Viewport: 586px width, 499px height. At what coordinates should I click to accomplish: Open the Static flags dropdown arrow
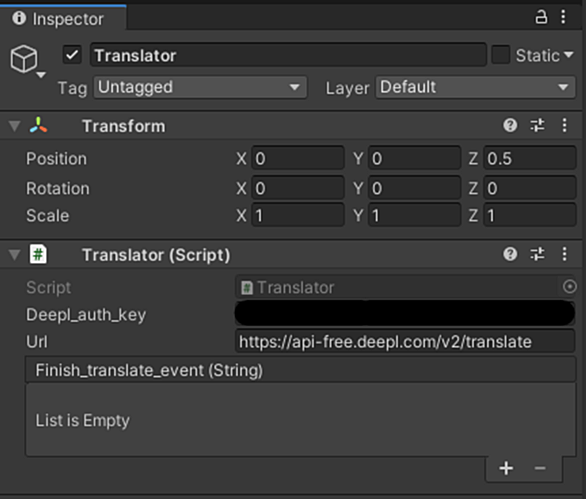(568, 55)
